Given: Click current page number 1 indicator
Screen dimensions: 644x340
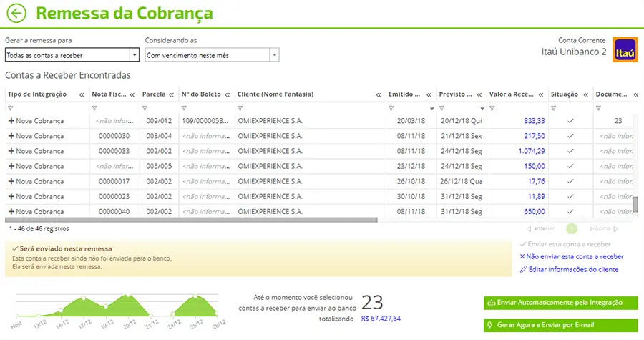Looking at the screenshot, I should [x=571, y=229].
